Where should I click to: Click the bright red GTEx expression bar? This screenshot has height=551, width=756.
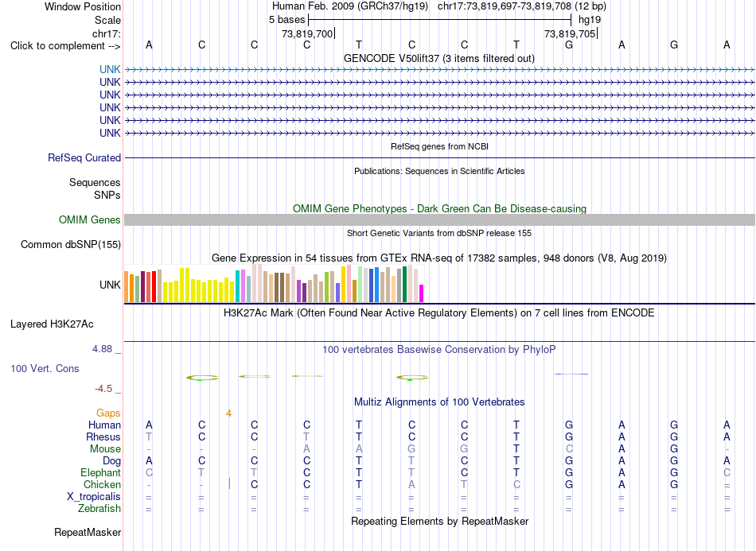coord(154,286)
